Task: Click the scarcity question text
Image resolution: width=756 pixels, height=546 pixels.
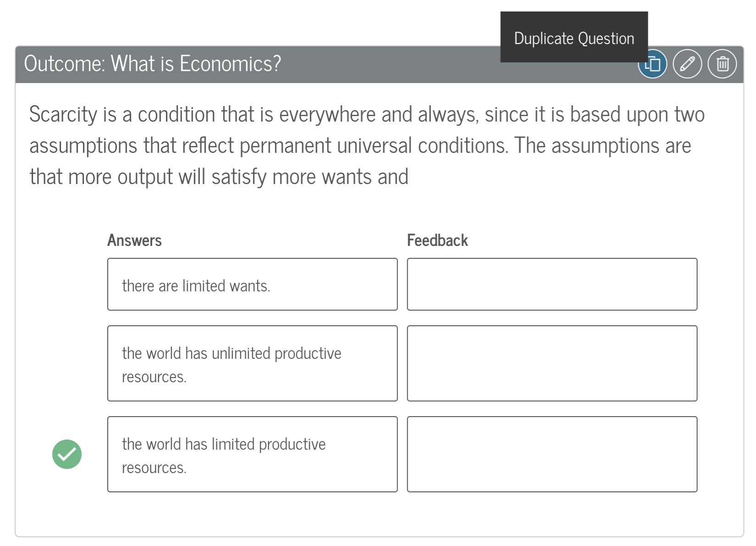Action: click(367, 145)
